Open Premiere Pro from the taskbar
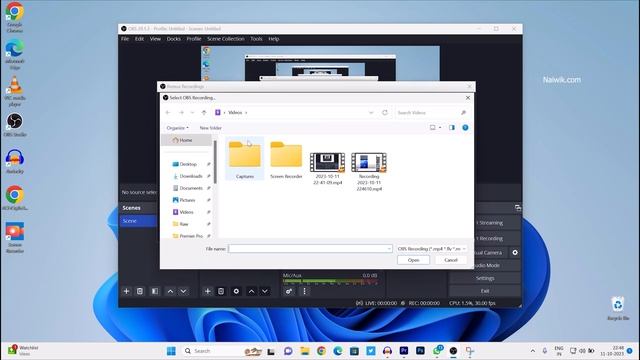 [404, 351]
